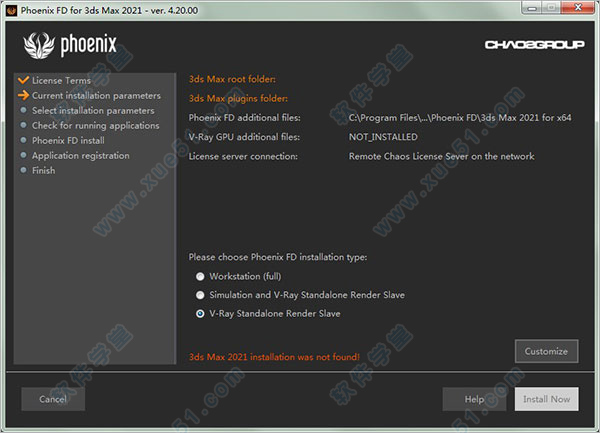The image size is (600, 433).
Task: Click the NOT_INSTALLED value
Action: tap(383, 137)
